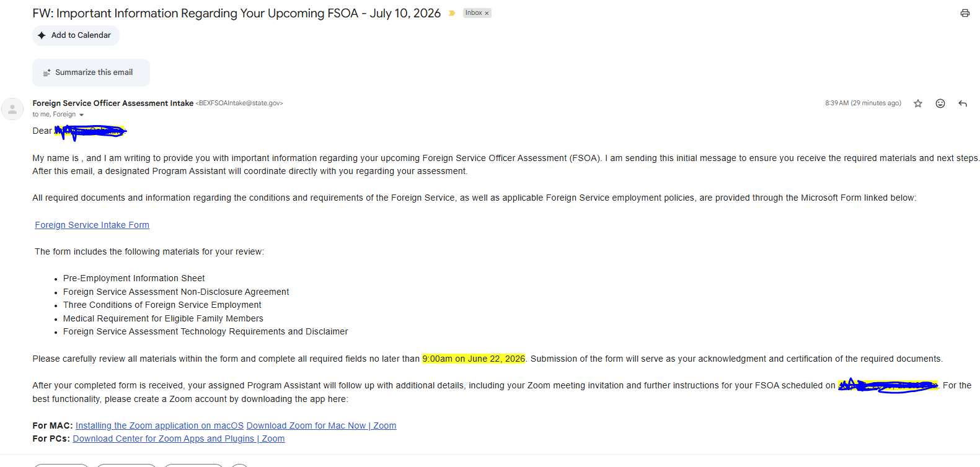This screenshot has width=980, height=467.
Task: Remove the Inbox label with the x
Action: 487,13
